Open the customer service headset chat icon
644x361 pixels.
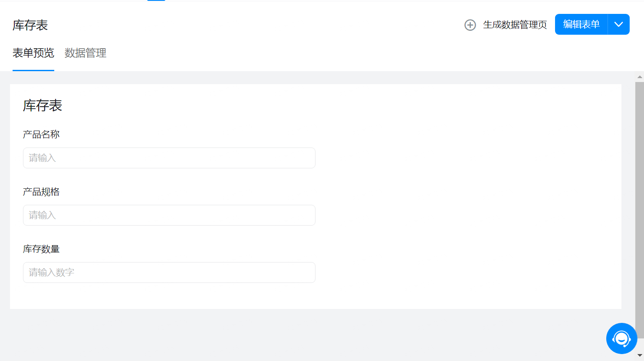(x=621, y=338)
